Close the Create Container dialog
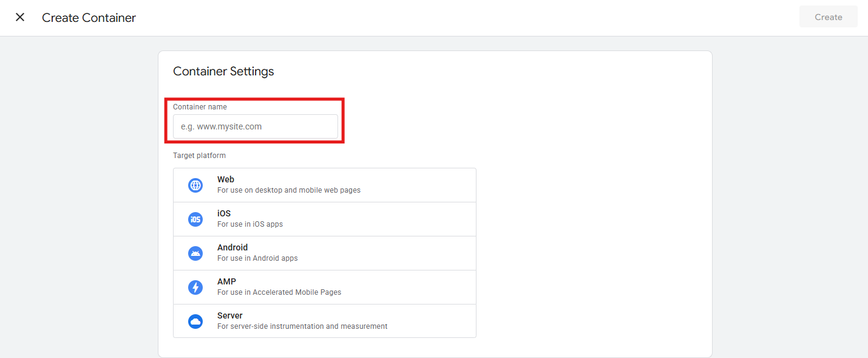868x358 pixels. tap(20, 18)
